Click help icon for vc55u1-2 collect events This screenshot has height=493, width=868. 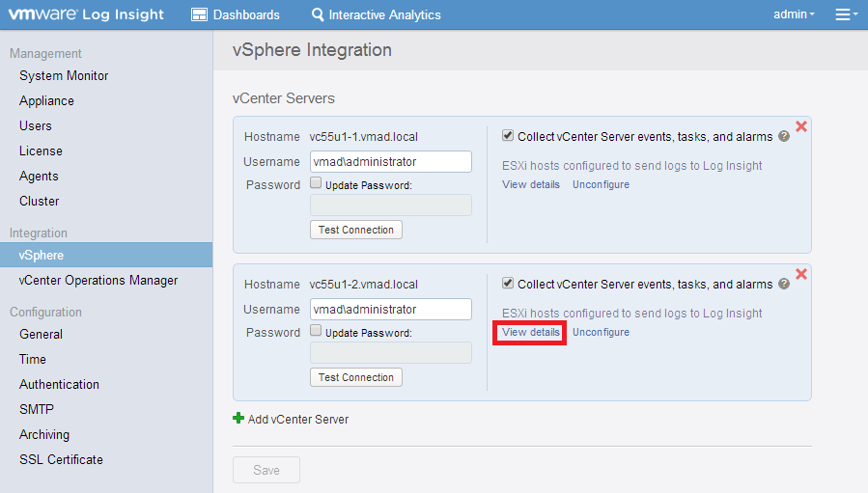pyautogui.click(x=784, y=285)
